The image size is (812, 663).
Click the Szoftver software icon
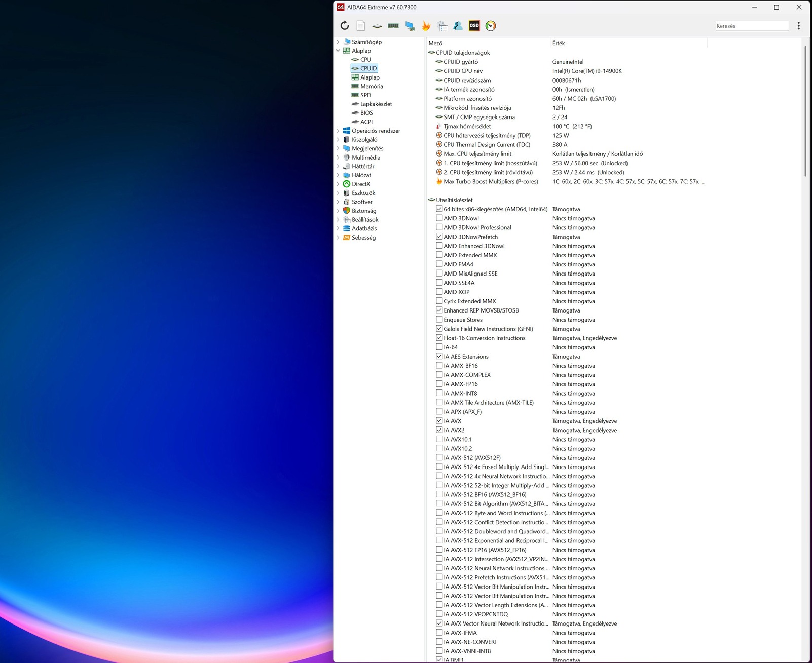347,202
